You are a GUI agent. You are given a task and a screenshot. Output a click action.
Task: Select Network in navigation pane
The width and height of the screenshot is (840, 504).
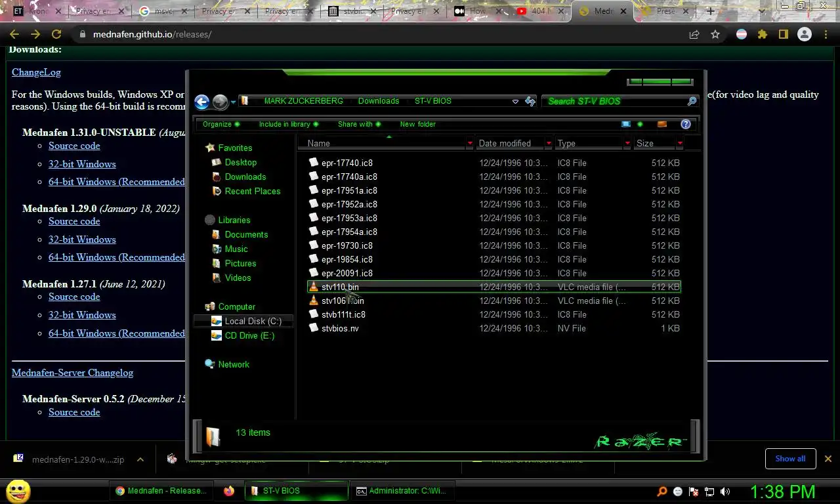[x=234, y=364]
